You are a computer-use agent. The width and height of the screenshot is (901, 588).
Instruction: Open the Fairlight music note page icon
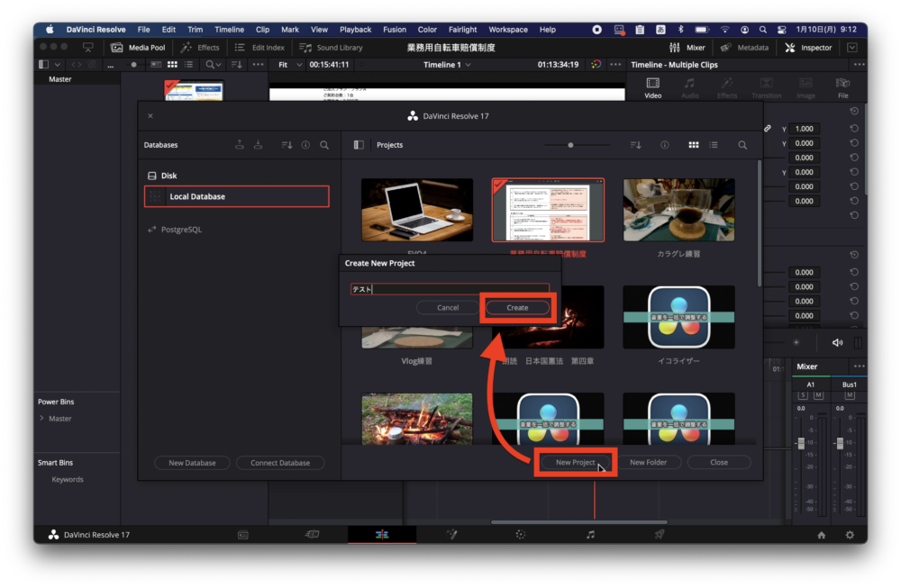pyautogui.click(x=590, y=535)
